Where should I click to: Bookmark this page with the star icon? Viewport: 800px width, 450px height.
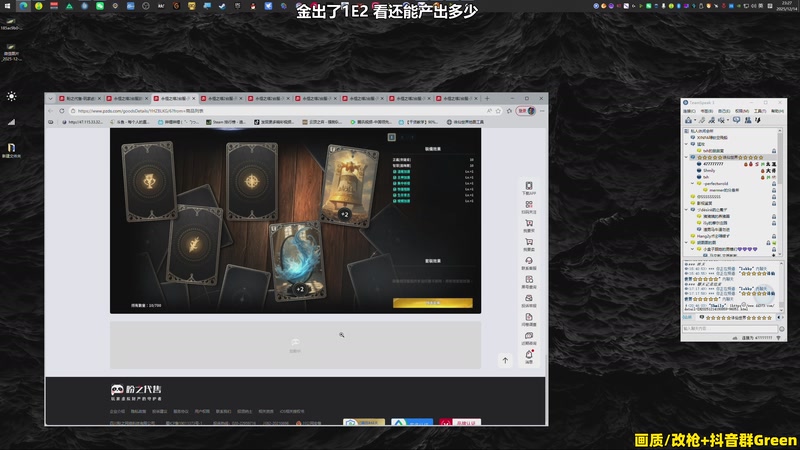point(498,111)
